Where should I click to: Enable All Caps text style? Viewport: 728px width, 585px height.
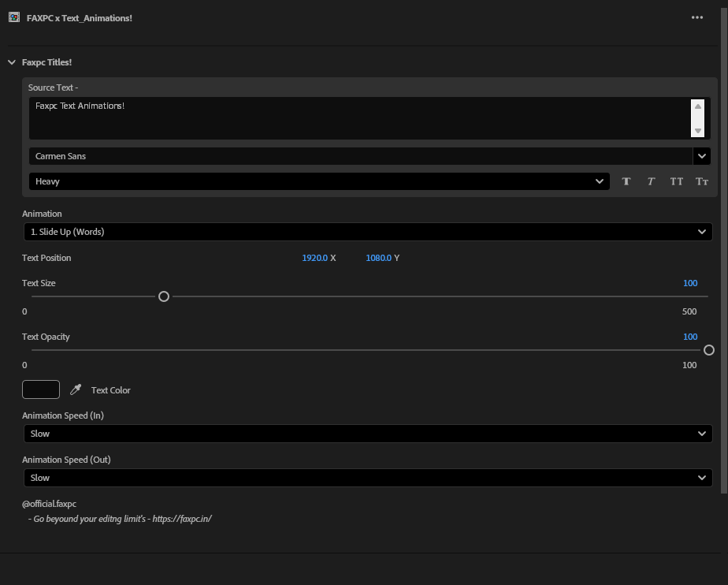point(676,181)
